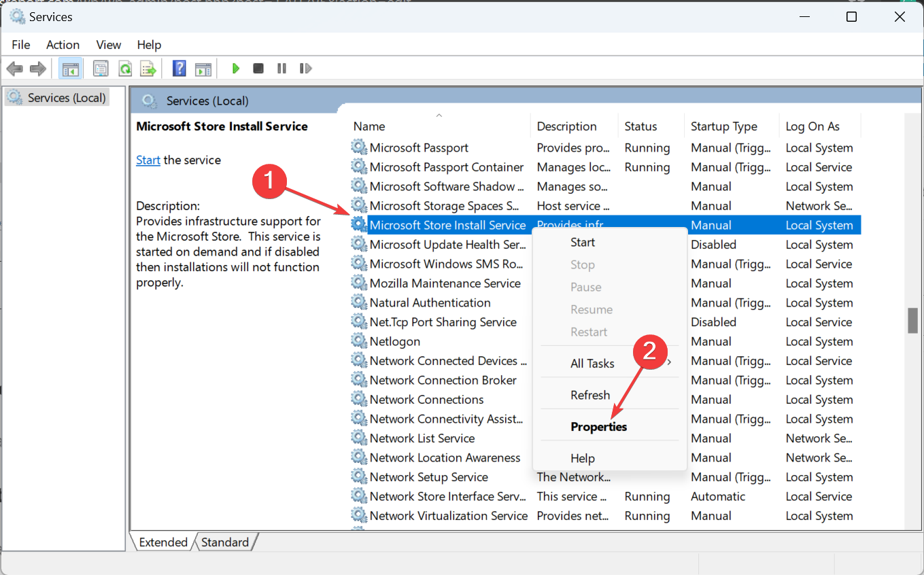
Task: Open the Help menu in menu bar
Action: tap(149, 44)
